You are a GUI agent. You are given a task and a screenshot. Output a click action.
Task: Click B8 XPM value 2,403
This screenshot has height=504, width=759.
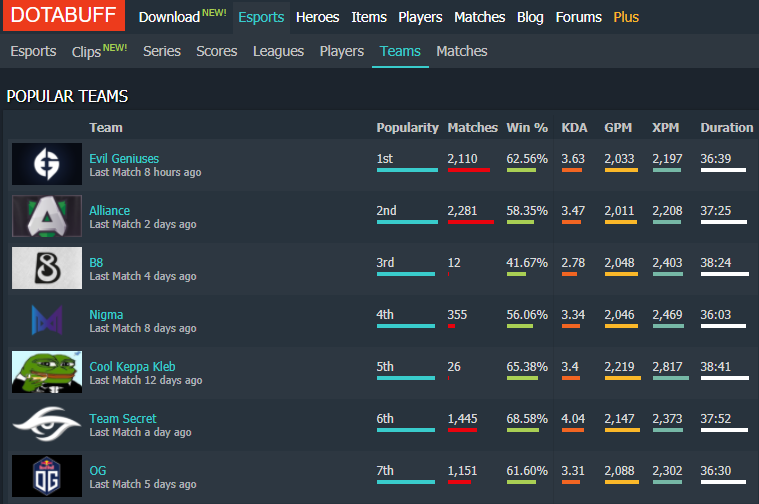[667, 263]
